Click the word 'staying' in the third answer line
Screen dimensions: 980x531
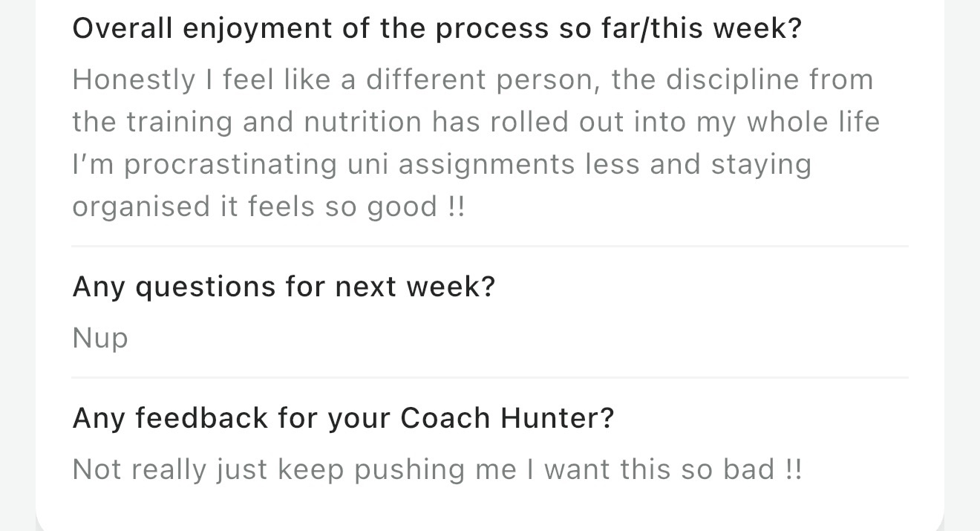(761, 164)
